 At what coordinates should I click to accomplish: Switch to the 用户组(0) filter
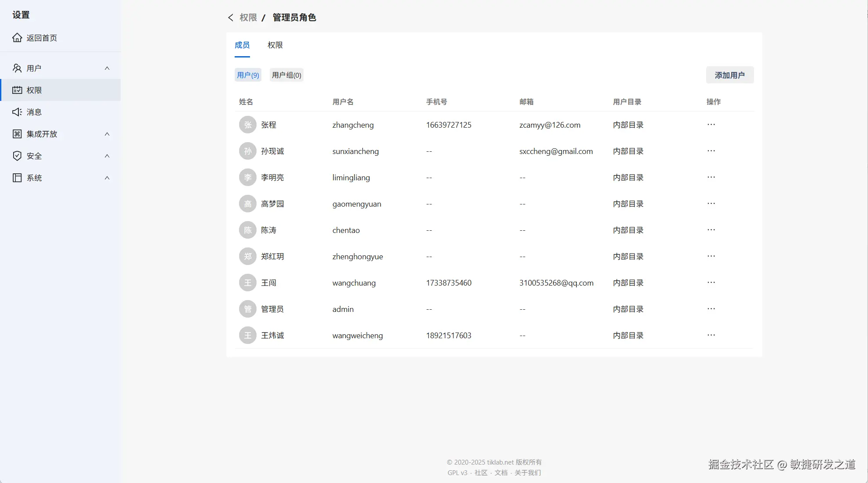pyautogui.click(x=286, y=75)
